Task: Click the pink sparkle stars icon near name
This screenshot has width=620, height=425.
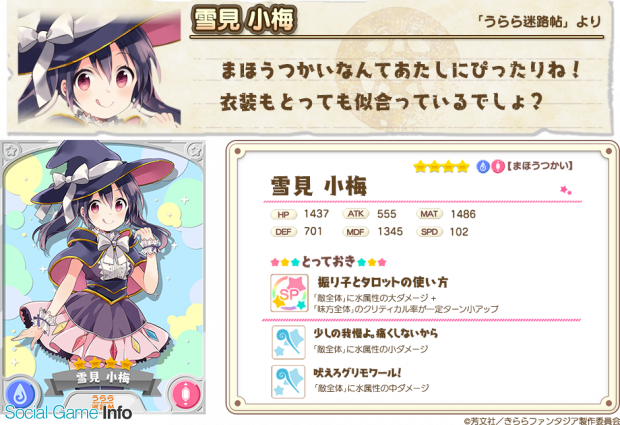Action: pos(566,191)
